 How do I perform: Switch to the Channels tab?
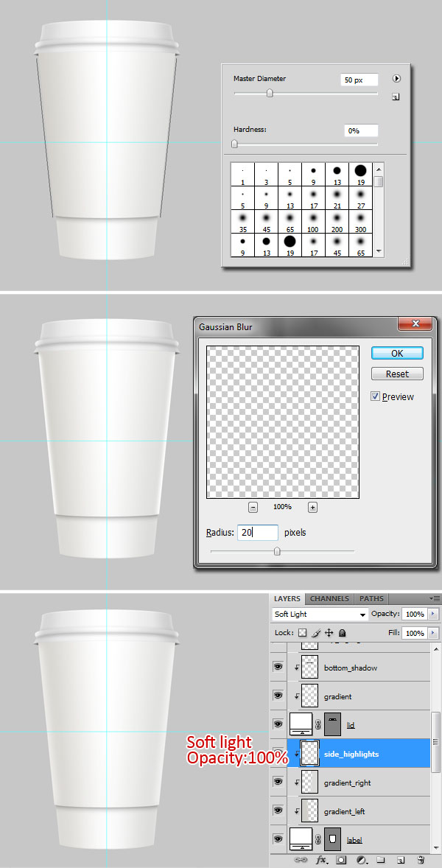point(329,599)
